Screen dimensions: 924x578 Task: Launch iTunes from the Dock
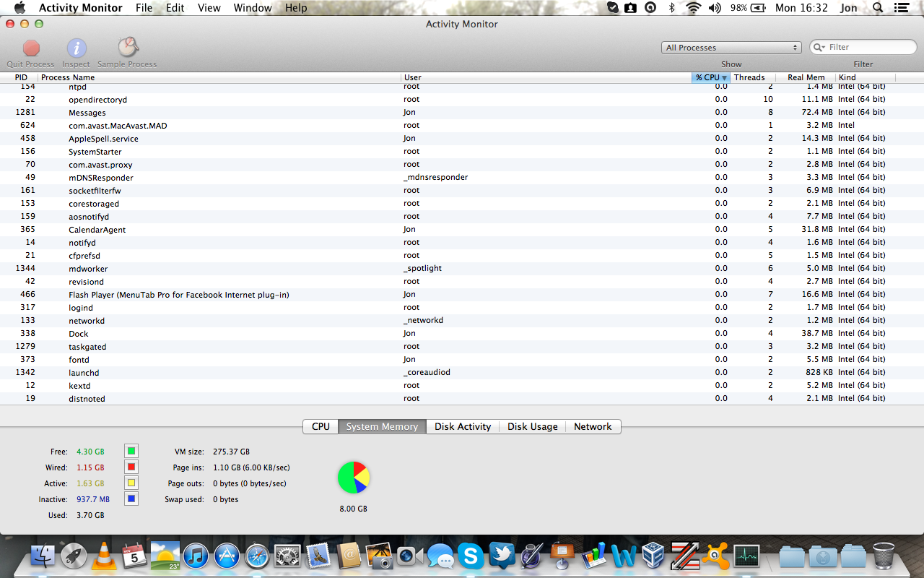tap(196, 556)
